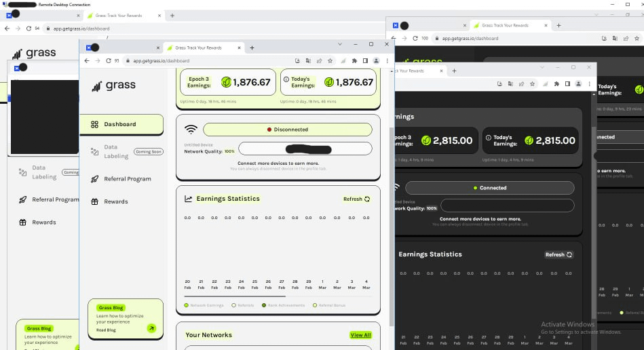Click View All in Your Networks section
Viewport: 644px width, 350px height.
(x=360, y=335)
